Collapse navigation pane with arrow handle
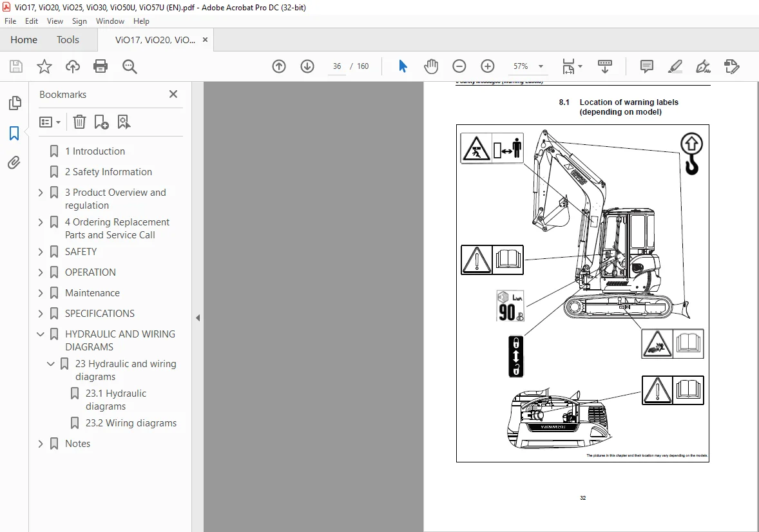Viewport: 759px width, 532px height. click(x=198, y=318)
